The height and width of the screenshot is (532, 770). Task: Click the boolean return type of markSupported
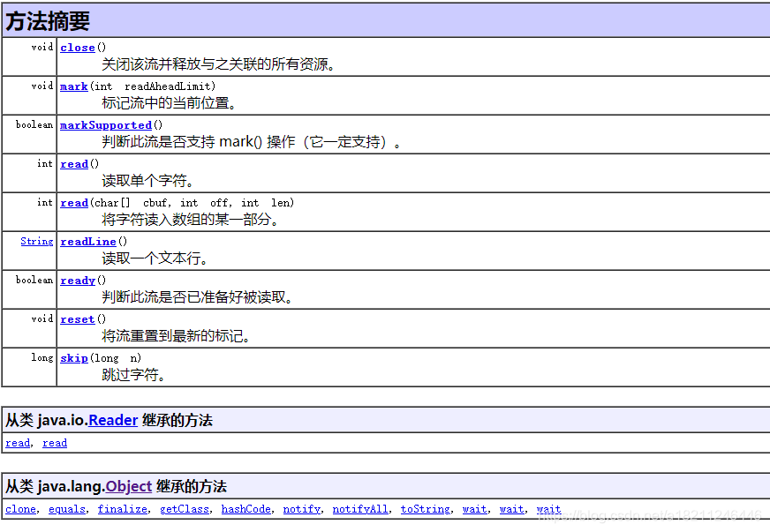(x=34, y=124)
